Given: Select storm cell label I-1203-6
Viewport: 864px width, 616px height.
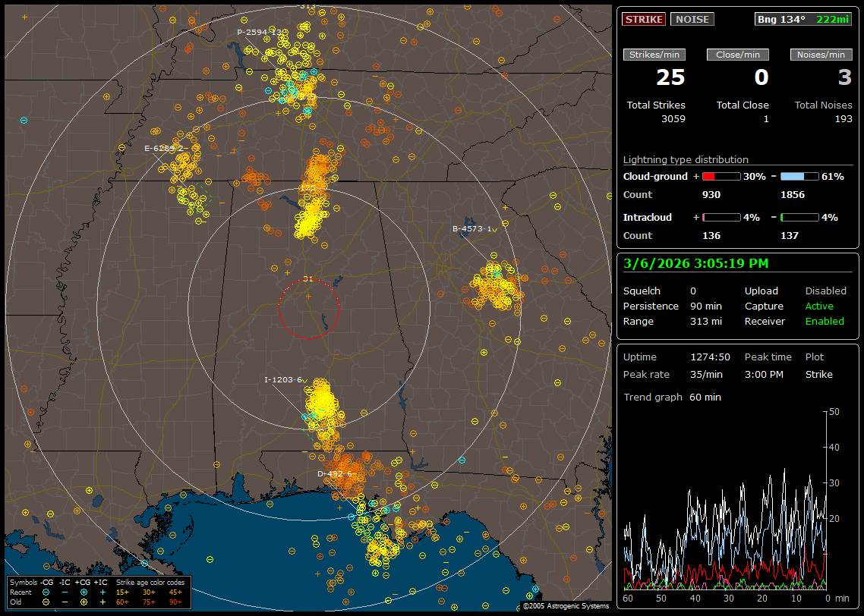Looking at the screenshot, I should 283,379.
